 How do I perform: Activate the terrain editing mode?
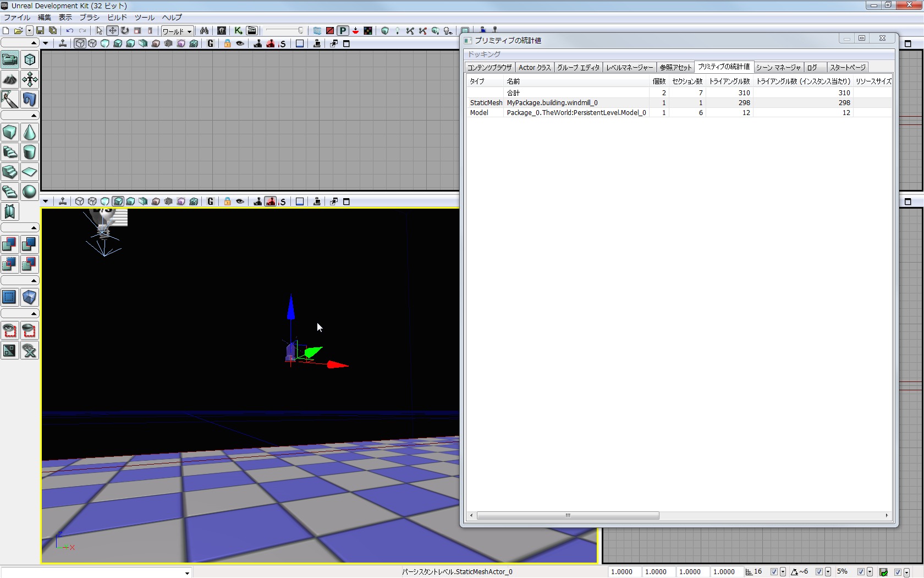coord(10,79)
